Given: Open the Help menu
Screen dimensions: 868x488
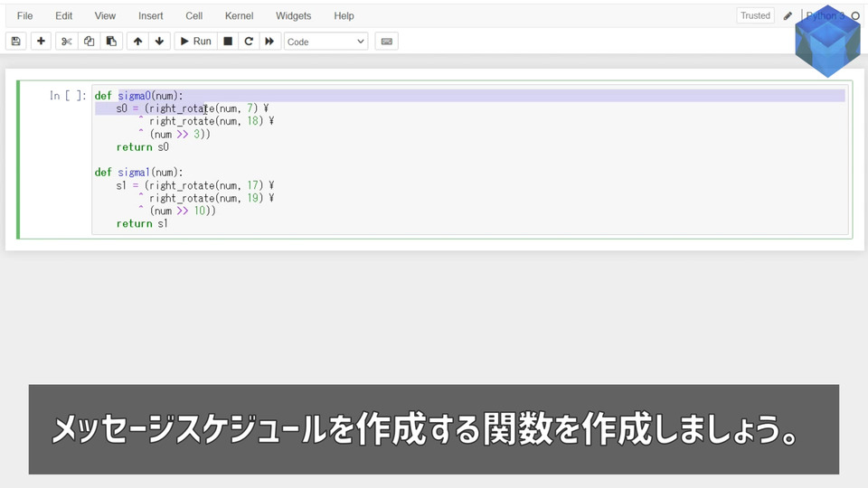Looking at the screenshot, I should 344,16.
